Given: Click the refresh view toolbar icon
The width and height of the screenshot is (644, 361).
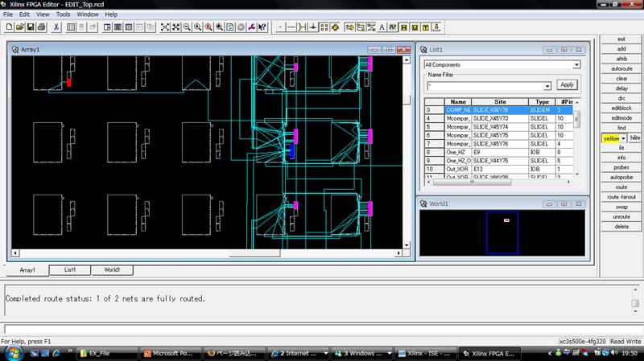Looking at the screenshot, I should [x=230, y=27].
